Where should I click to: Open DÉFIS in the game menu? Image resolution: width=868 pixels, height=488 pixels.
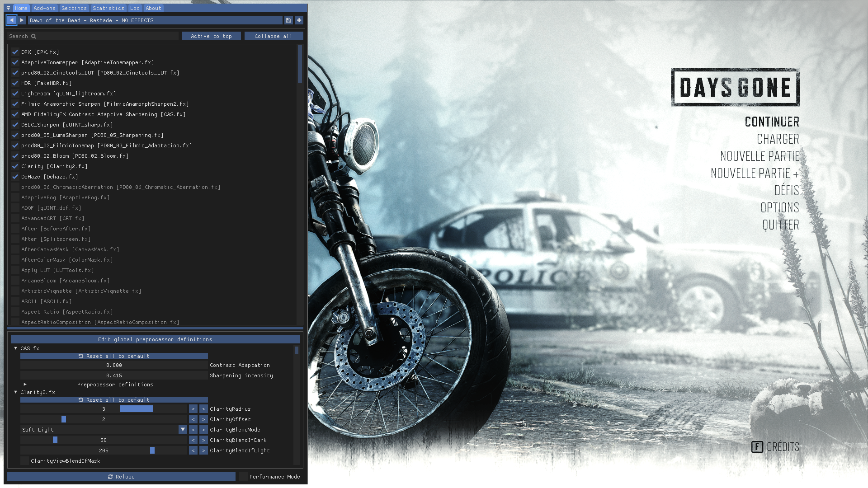click(787, 190)
